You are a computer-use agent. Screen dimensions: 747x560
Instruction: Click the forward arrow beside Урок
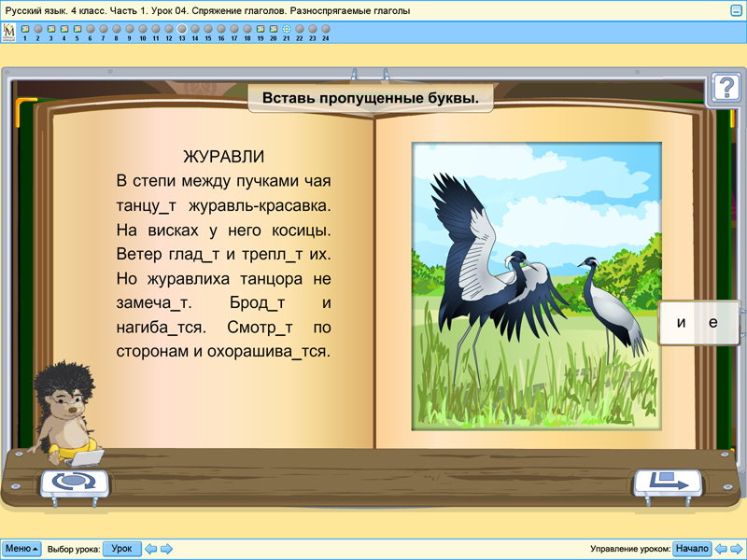(164, 549)
